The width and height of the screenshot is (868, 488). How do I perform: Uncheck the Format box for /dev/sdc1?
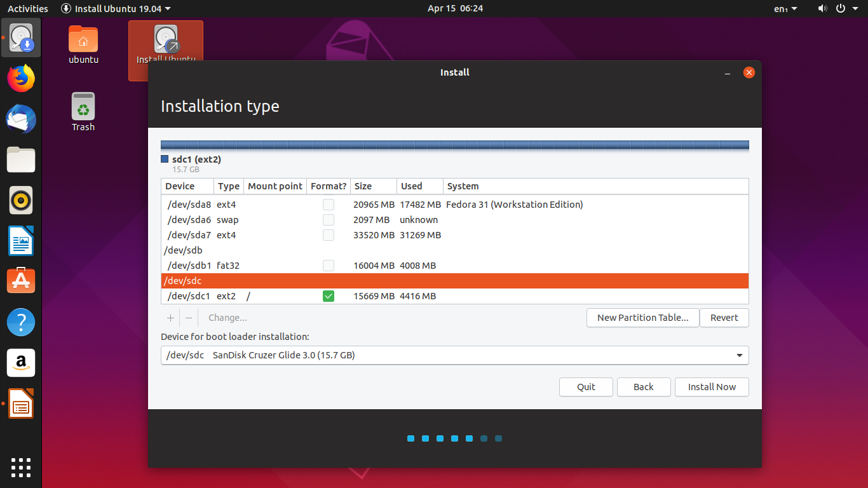(x=329, y=295)
